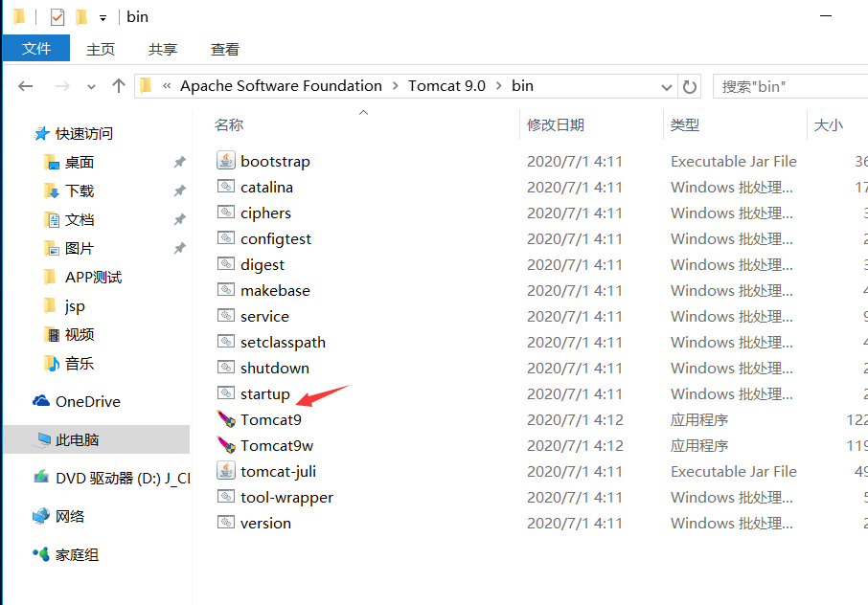Unpin 文档 from quick access
This screenshot has width=868, height=605.
point(179,219)
